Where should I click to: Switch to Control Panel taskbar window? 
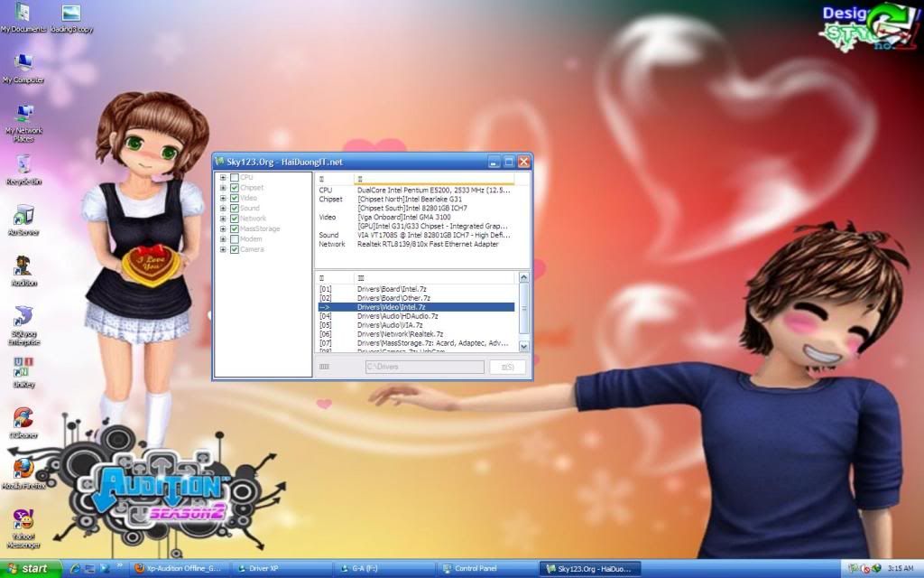coord(488,569)
